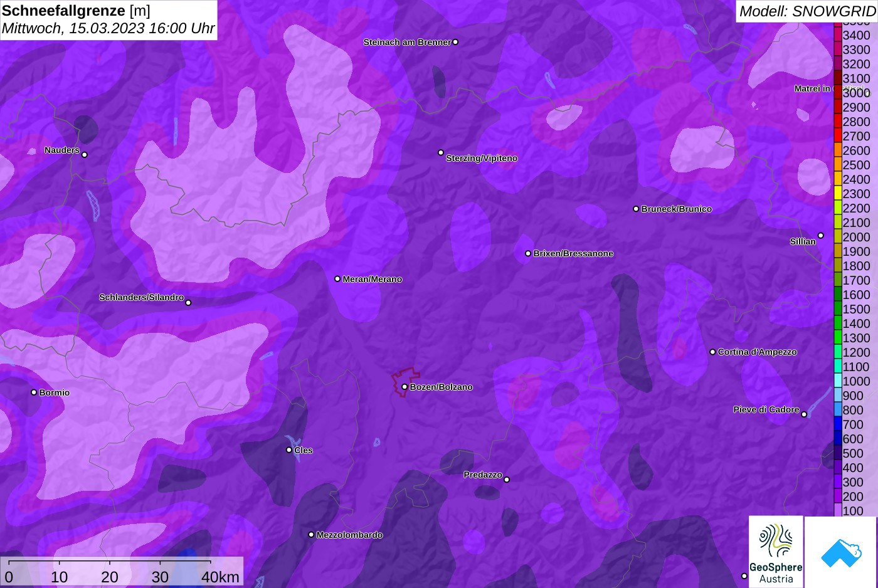Click the Cortina d'Ampezzo marker dot

(712, 352)
